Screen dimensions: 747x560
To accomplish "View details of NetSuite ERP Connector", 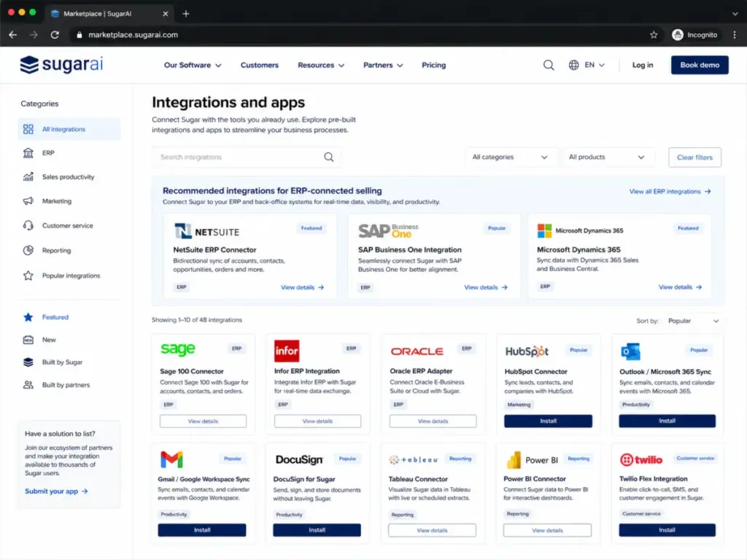I will [302, 287].
